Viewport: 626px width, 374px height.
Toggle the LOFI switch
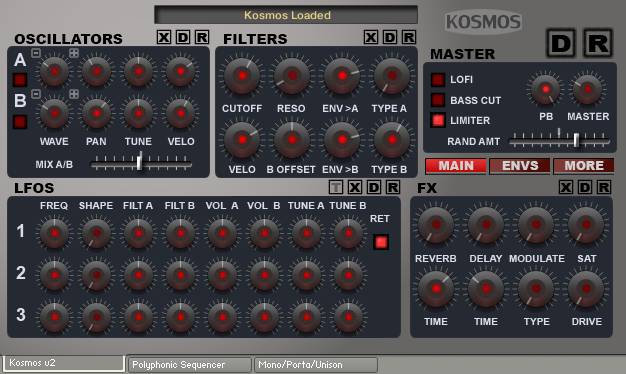click(438, 80)
